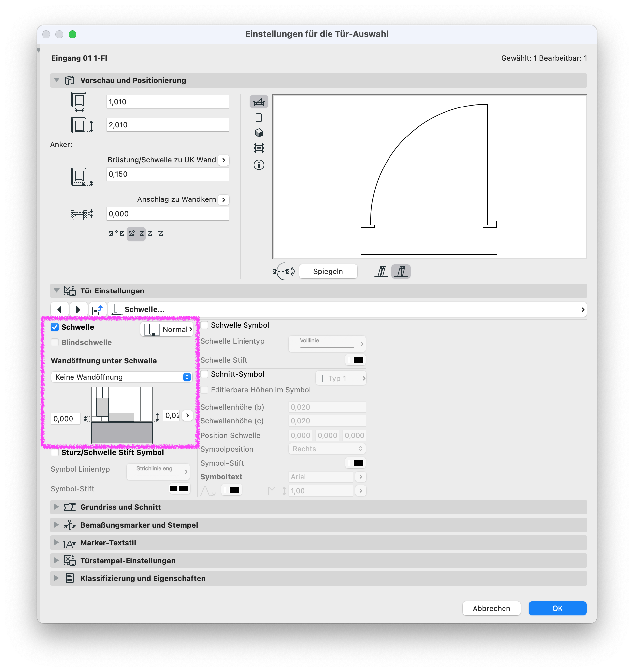Viewport: 634px width, 672px height.
Task: Click the flip orientation icon left of Spiegeln
Action: point(283,271)
